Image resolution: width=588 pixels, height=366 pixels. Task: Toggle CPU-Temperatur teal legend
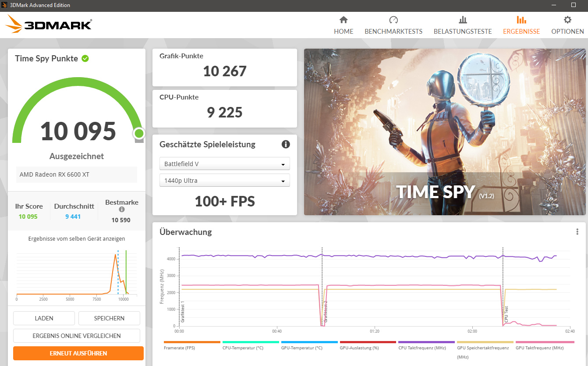(251, 345)
